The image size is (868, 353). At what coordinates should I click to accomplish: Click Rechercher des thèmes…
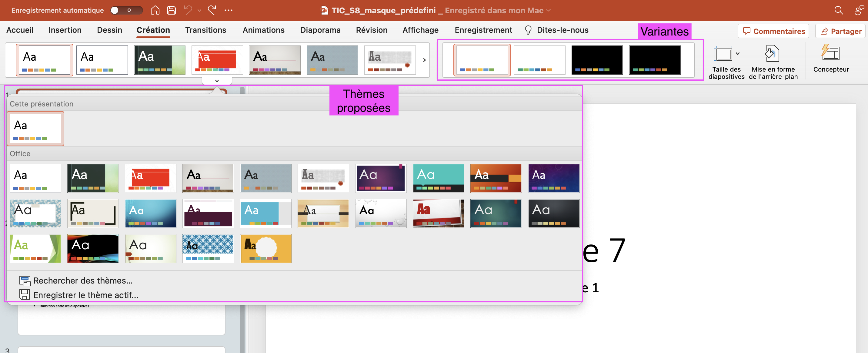76,281
